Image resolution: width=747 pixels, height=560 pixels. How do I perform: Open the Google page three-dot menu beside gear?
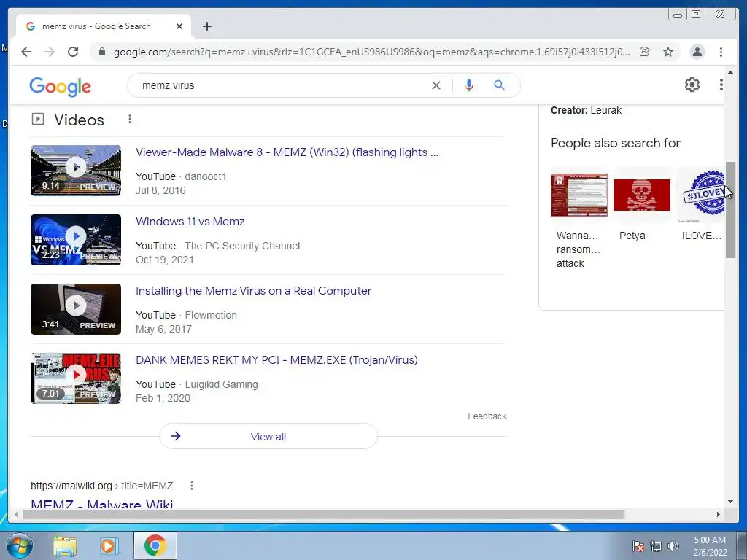[x=721, y=85]
